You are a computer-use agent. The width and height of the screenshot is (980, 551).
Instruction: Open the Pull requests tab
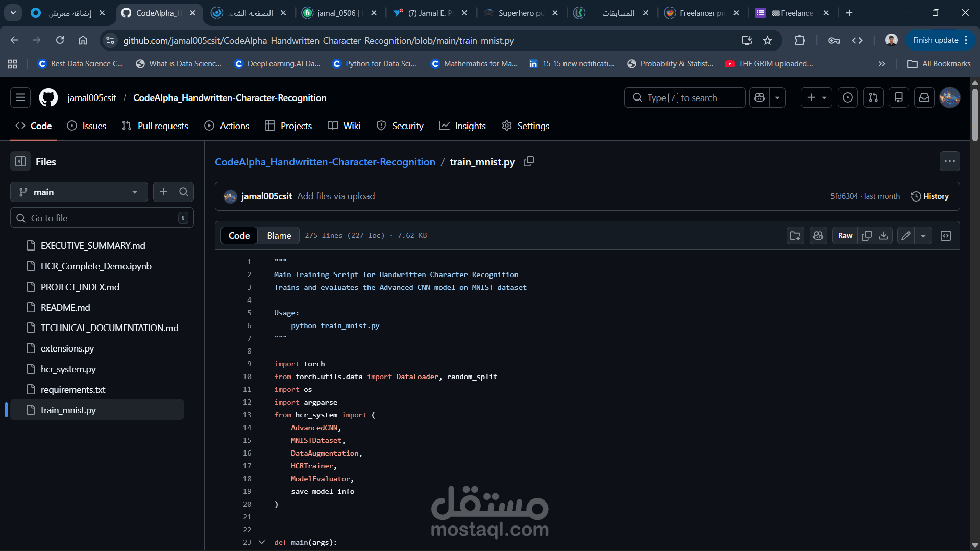155,126
